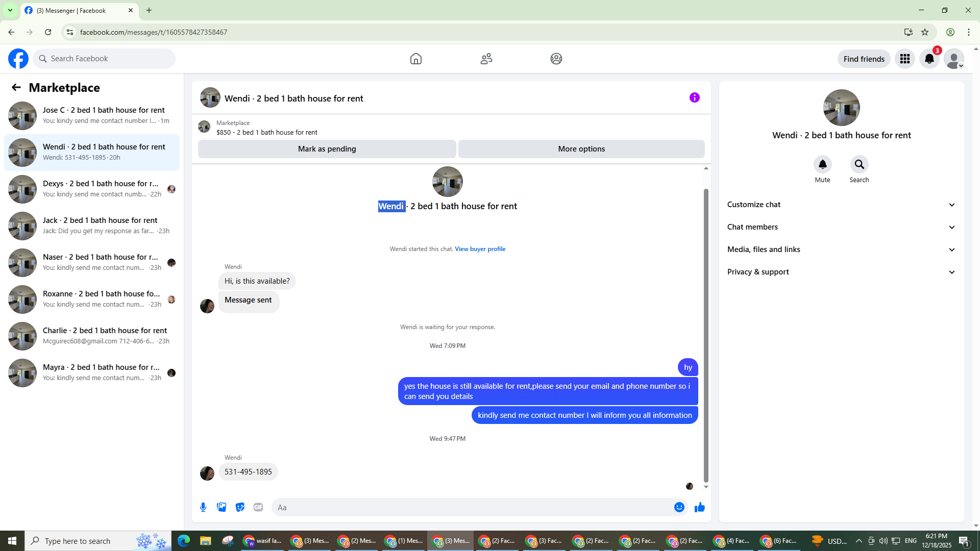Screen dimensions: 980x551
Task: Open Naser conversation
Action: pyautogui.click(x=92, y=263)
